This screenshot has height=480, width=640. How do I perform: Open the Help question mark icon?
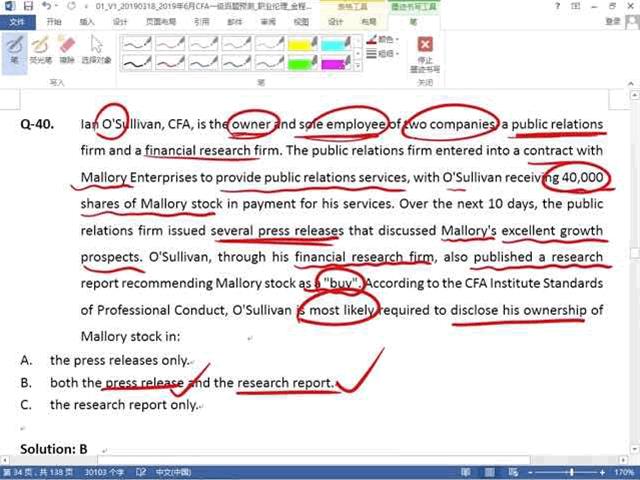coord(558,6)
